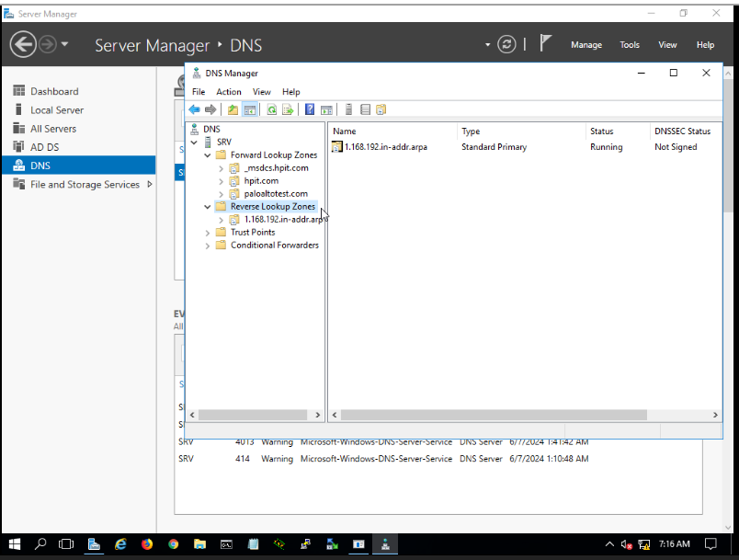
Task: Open taskbar Search magnifier
Action: click(x=40, y=544)
